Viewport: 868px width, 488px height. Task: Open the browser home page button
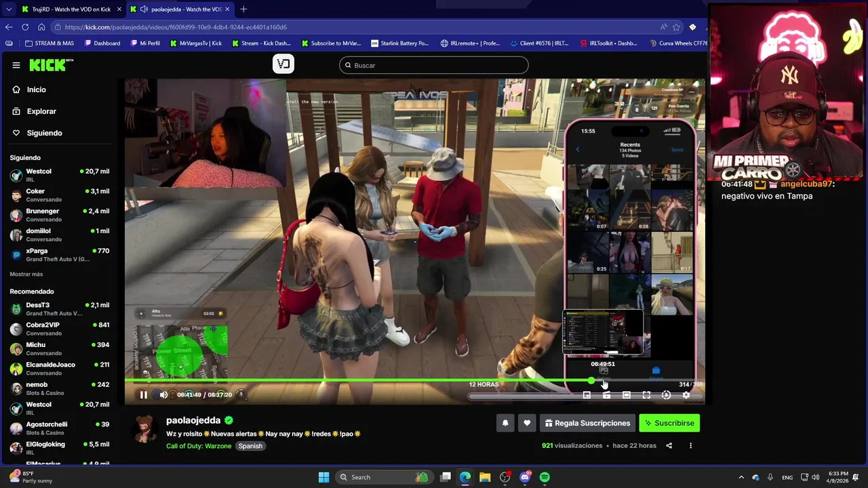pos(41,27)
